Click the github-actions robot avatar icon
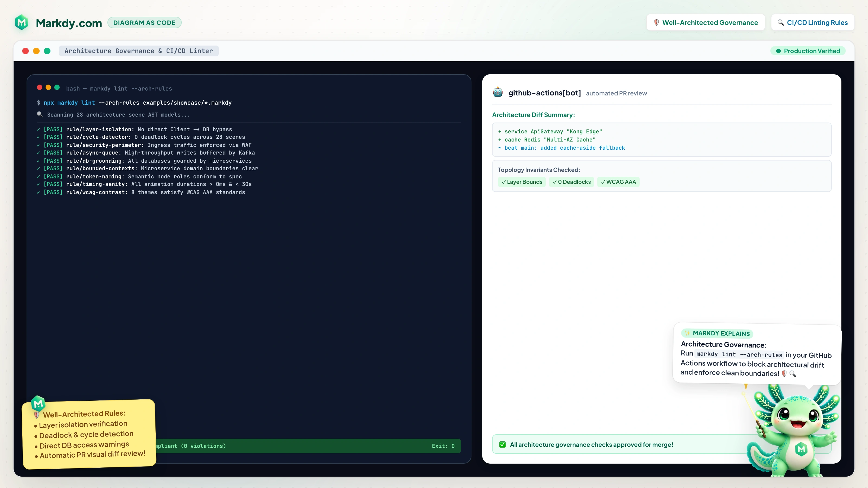Viewport: 868px width, 488px height. pyautogui.click(x=498, y=92)
